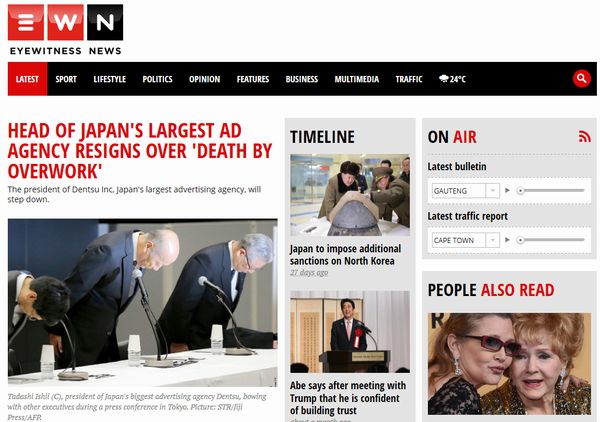
Task: Select Multimedia in the navigation bar
Action: 357,79
